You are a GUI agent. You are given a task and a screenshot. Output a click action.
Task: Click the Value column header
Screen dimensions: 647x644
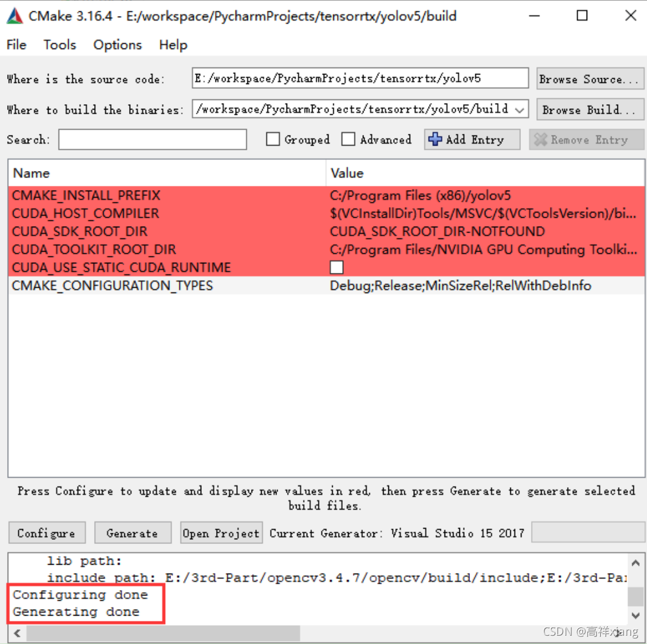[485, 173]
